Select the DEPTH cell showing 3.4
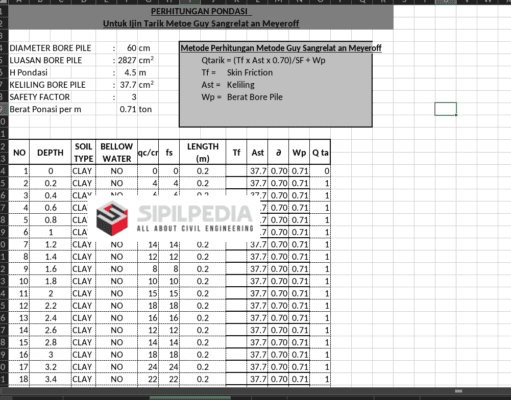Image resolution: width=511 pixels, height=400 pixels. pyautogui.click(x=50, y=379)
